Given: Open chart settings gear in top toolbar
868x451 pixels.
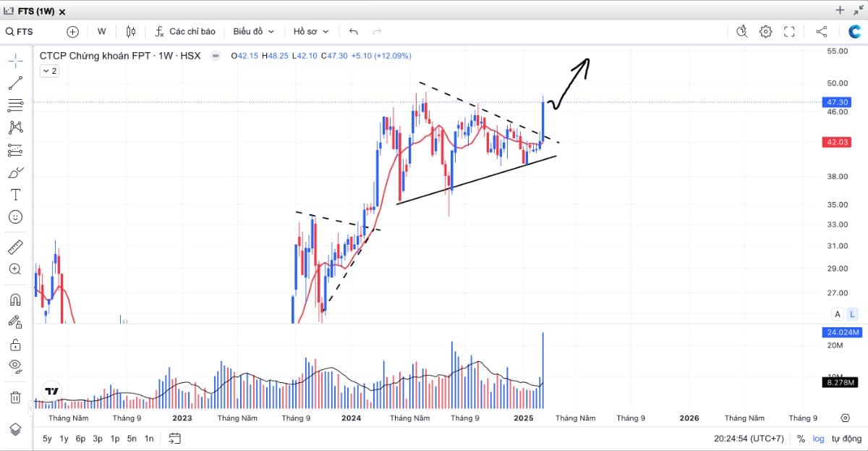Looking at the screenshot, I should [x=766, y=32].
